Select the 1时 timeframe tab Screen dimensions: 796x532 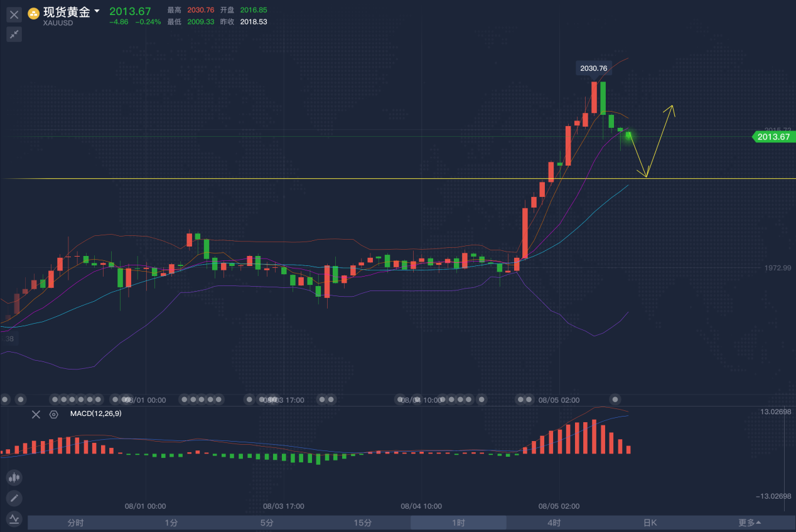pos(458,523)
